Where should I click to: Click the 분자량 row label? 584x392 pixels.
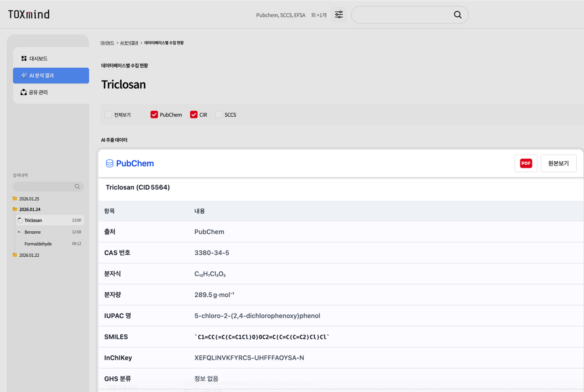(x=112, y=295)
